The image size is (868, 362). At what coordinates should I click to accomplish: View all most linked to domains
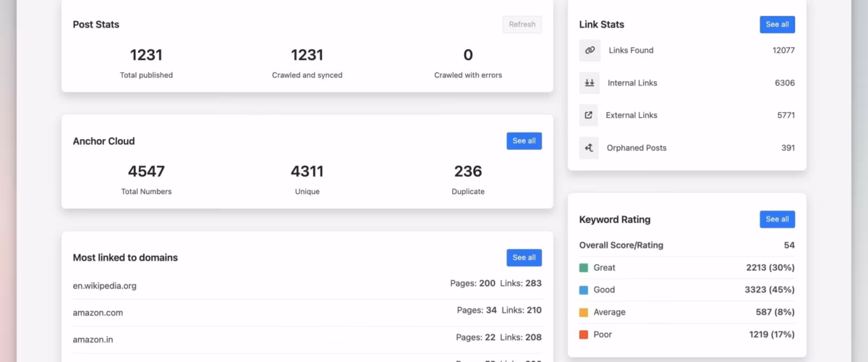click(x=524, y=258)
